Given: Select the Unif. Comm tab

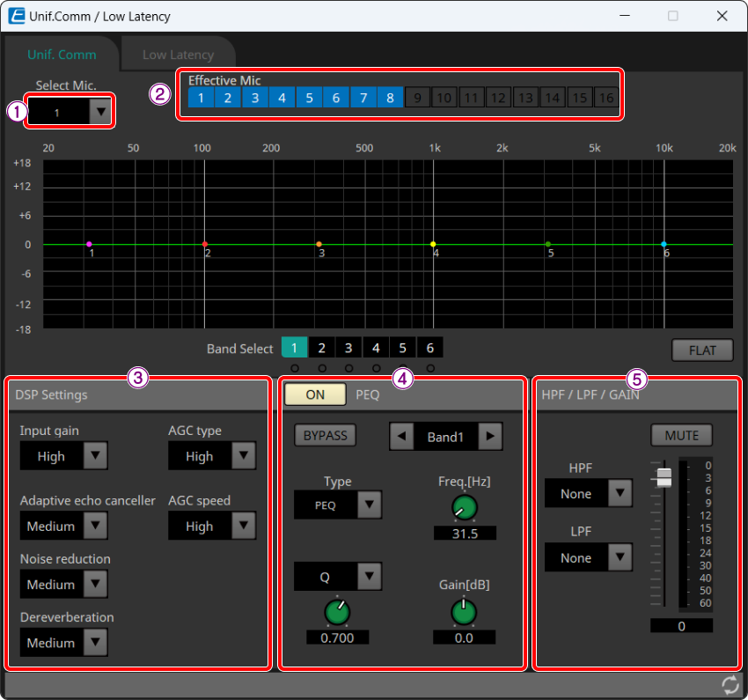Looking at the screenshot, I should coord(62,54).
